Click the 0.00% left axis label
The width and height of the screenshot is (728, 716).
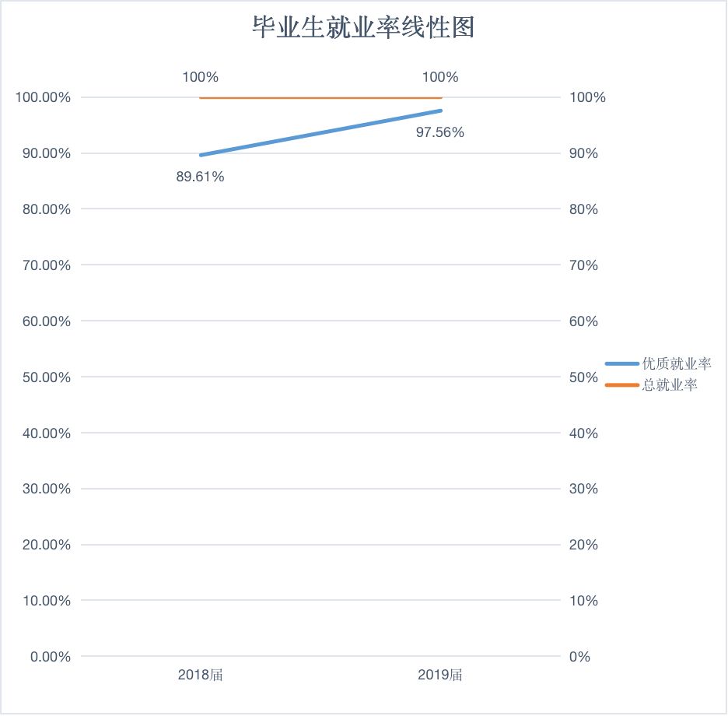[50, 657]
